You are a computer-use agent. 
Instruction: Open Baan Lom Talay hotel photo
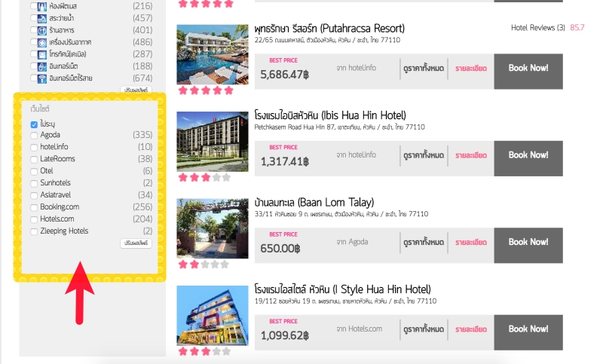pos(213,228)
